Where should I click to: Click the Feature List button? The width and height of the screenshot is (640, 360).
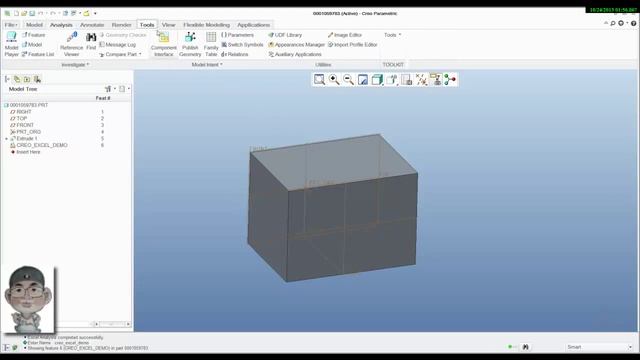click(38, 54)
